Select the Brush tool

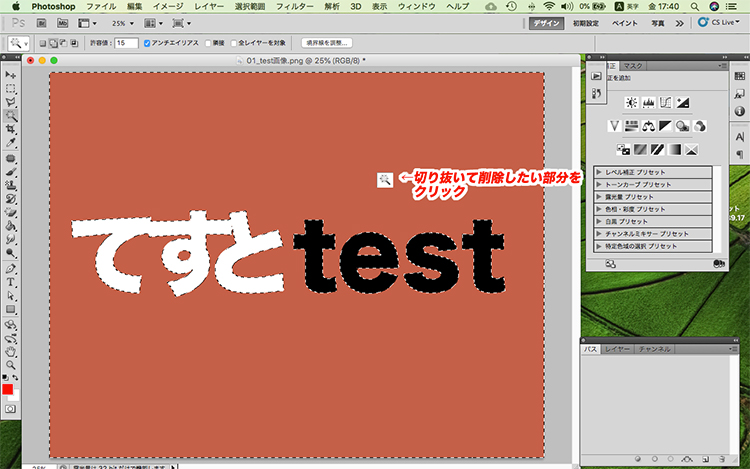11,172
